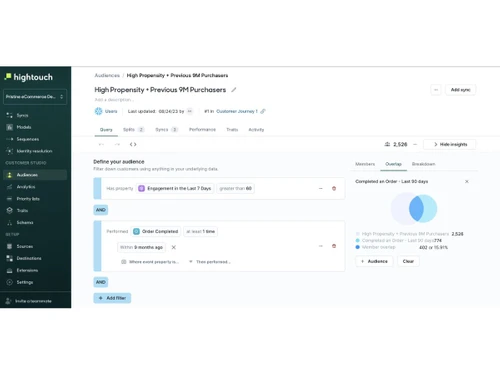Screen dimensions: 500x375
Task: Click the overlap Venn diagram
Action: tap(414, 209)
